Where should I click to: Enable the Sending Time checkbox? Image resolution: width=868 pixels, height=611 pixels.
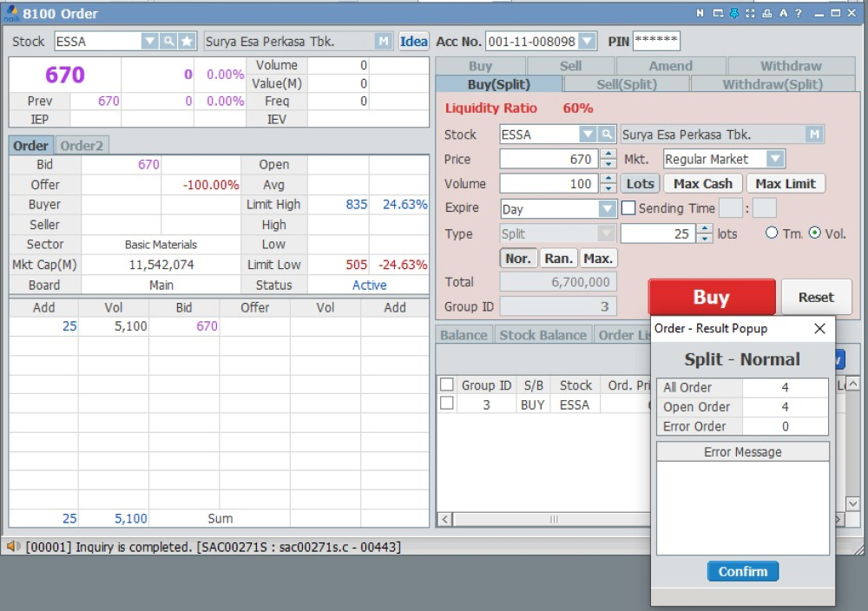click(x=628, y=208)
